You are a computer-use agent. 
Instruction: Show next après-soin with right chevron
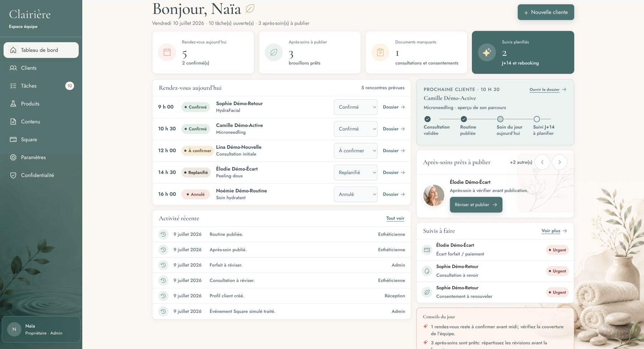tap(560, 162)
